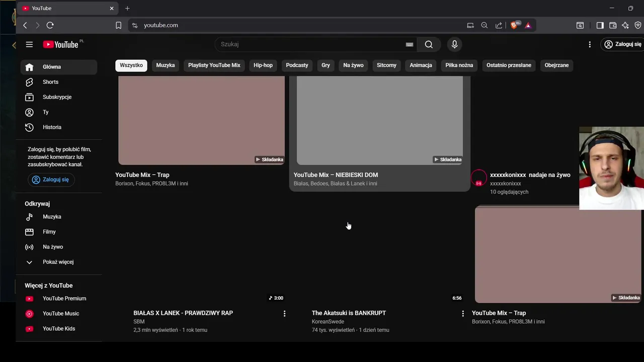Select the Hip-hop filter chip

pos(263,65)
